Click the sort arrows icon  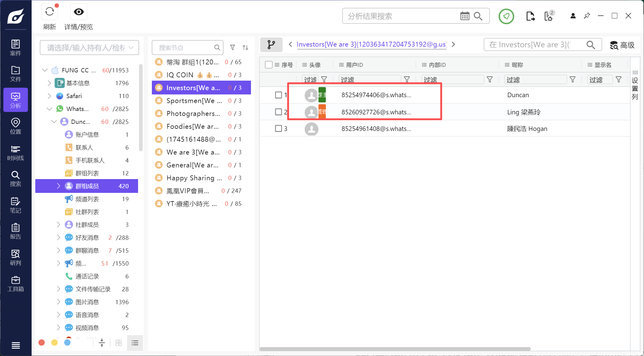[x=245, y=48]
